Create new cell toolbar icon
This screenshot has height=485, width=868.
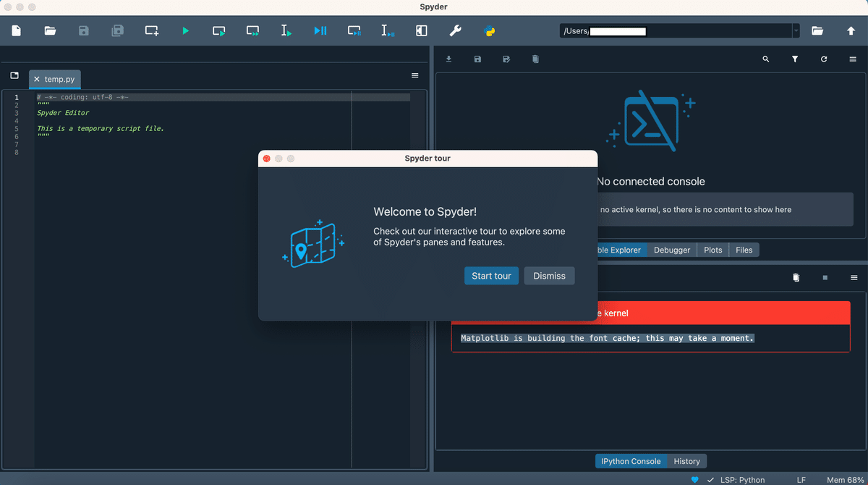[x=152, y=30]
